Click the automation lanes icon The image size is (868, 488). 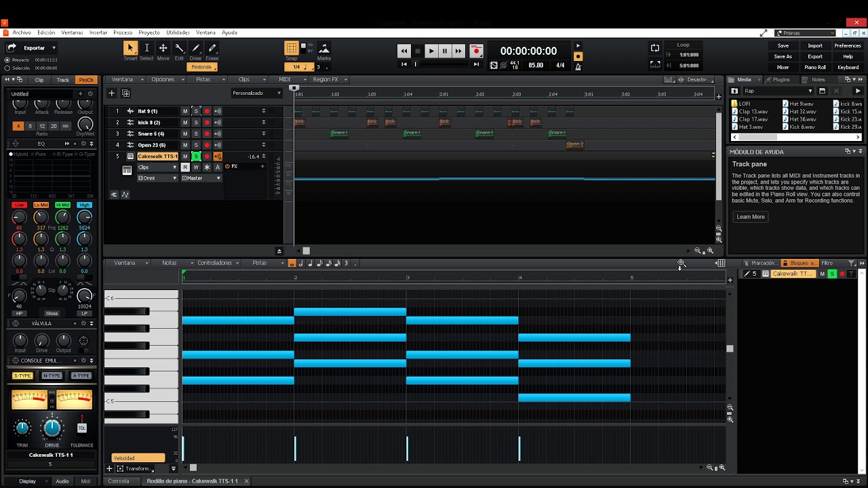coord(125,195)
